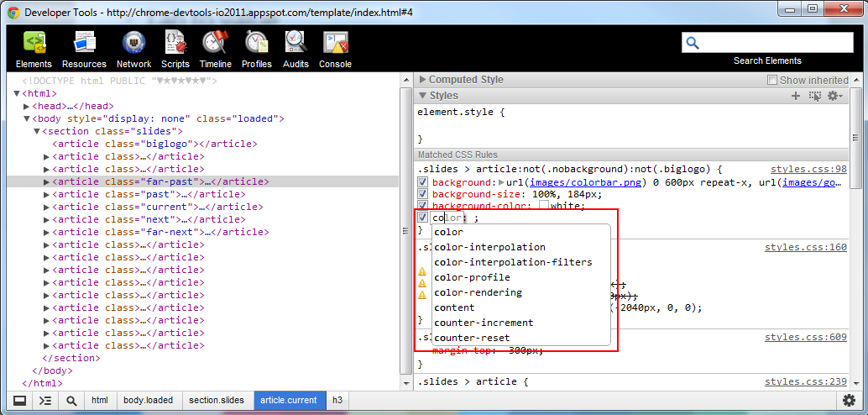Expand the head element node
The image size is (868, 415).
(27, 106)
